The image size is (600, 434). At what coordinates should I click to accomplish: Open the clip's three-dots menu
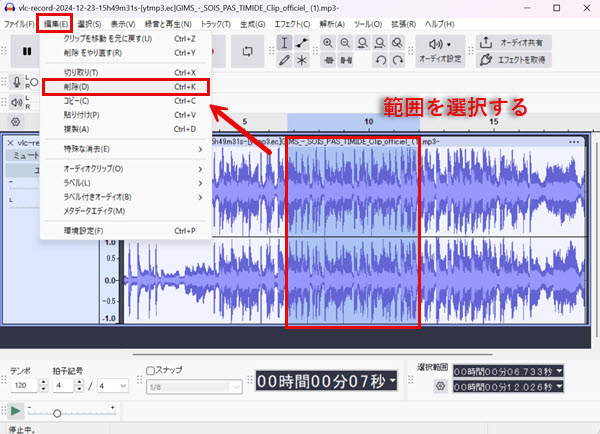coord(574,142)
